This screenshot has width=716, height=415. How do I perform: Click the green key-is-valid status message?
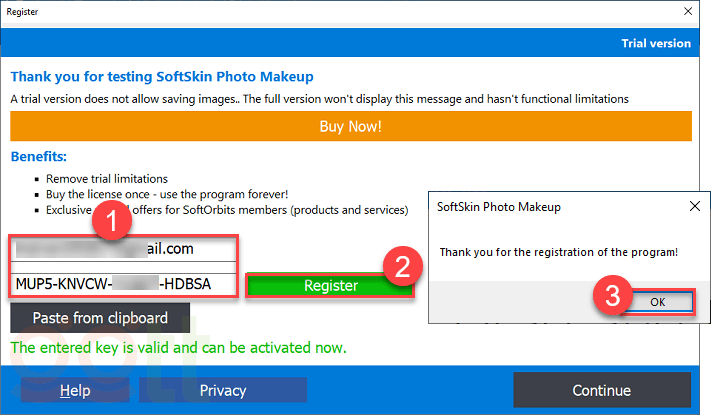(x=178, y=349)
